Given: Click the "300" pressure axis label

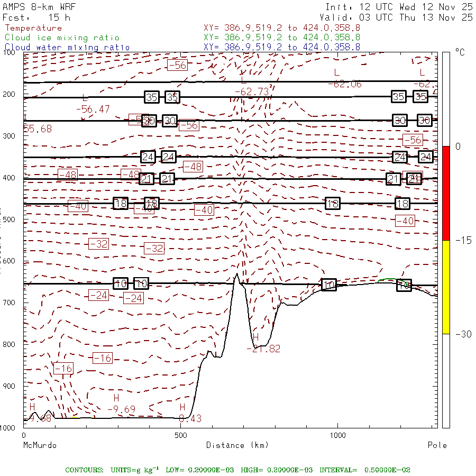Looking at the screenshot, I should click(x=9, y=136).
